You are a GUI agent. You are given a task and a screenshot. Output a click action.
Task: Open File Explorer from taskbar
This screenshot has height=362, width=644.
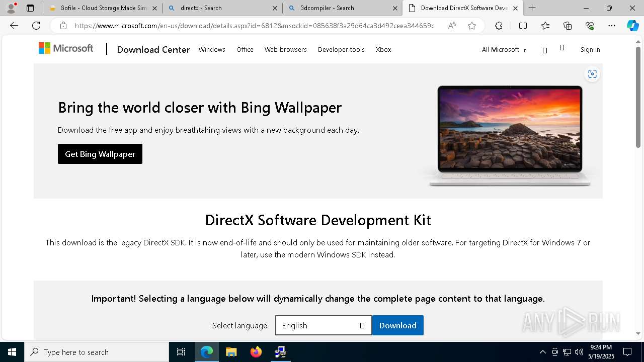231,352
